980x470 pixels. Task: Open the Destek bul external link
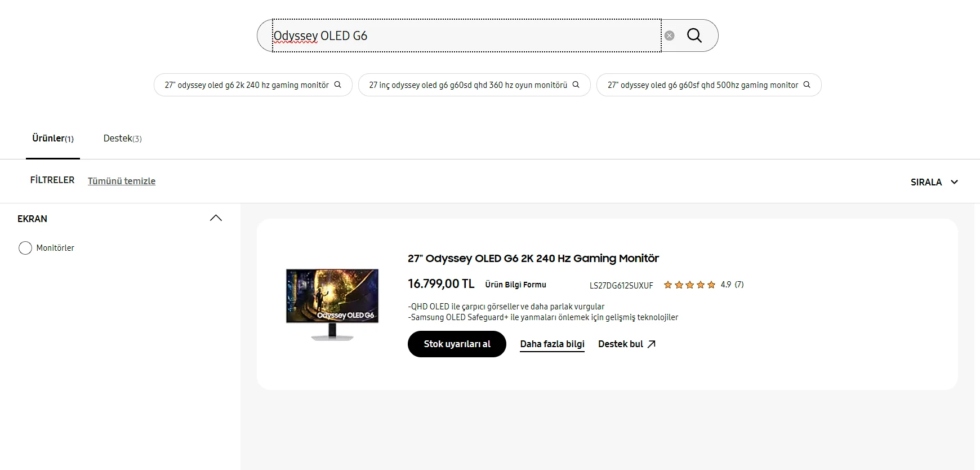pyautogui.click(x=627, y=344)
